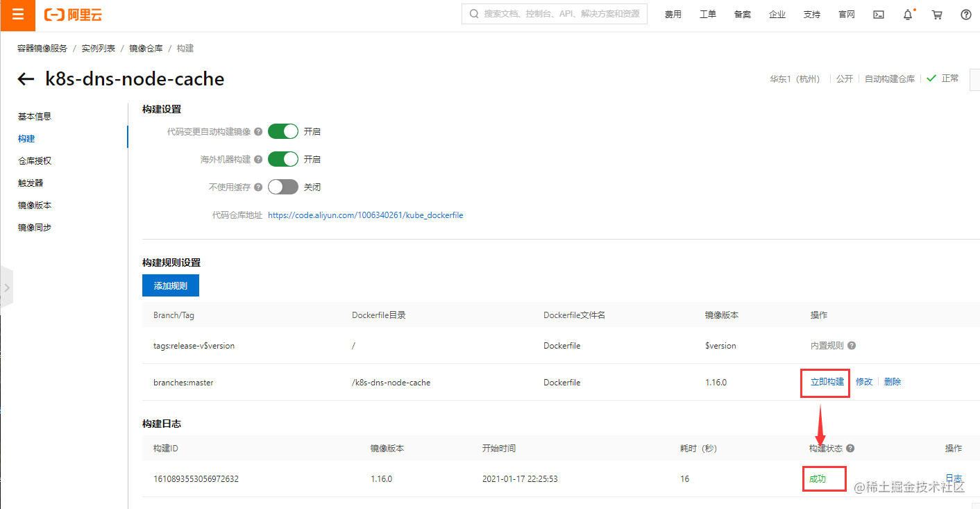This screenshot has width=980, height=509.
Task: Click the top search input field
Action: point(555,14)
